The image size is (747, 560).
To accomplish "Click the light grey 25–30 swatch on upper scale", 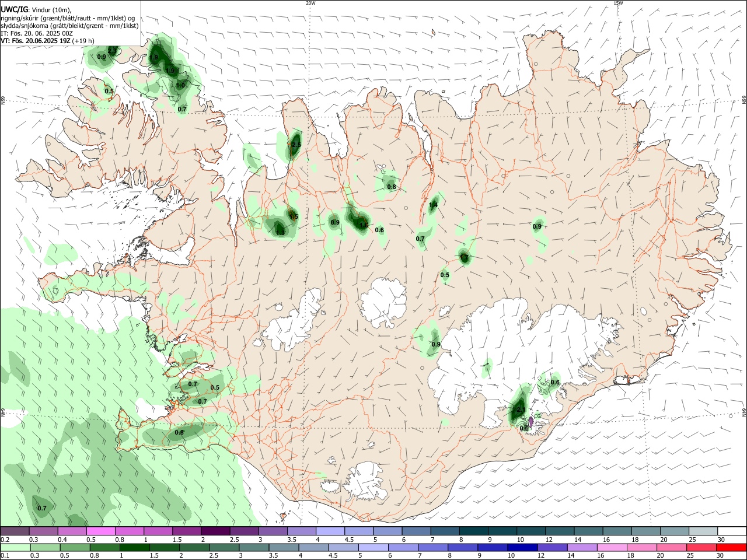I will pyautogui.click(x=704, y=531).
